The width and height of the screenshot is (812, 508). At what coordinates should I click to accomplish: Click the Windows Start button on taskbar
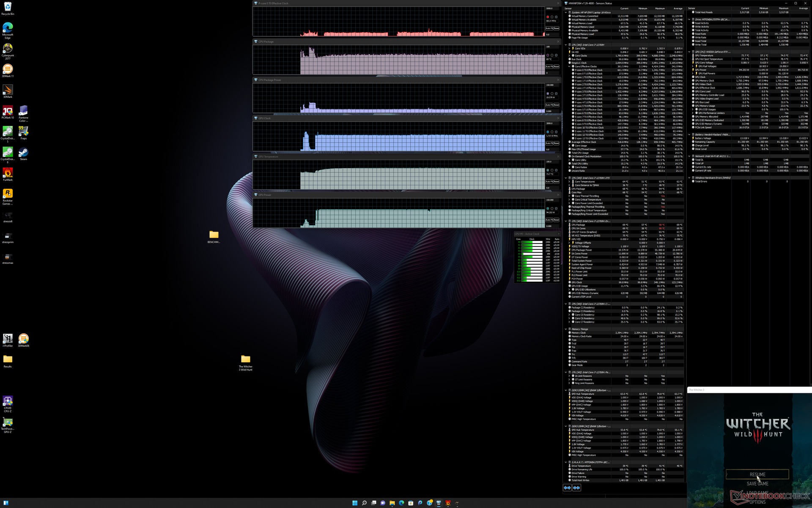355,503
